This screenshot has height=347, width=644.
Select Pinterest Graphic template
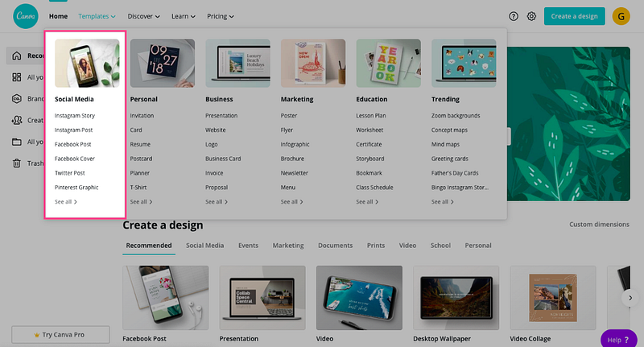tap(76, 188)
